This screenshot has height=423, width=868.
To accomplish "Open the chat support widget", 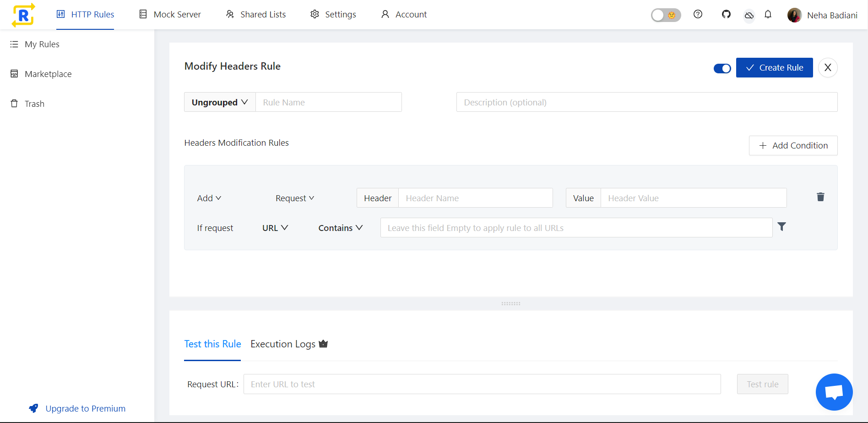I will tap(834, 392).
